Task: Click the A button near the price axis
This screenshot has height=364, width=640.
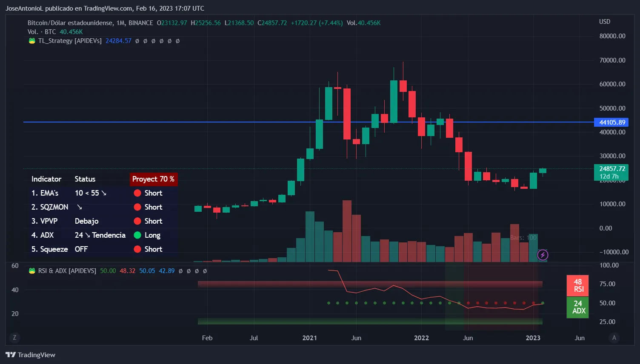Action: coord(614,337)
